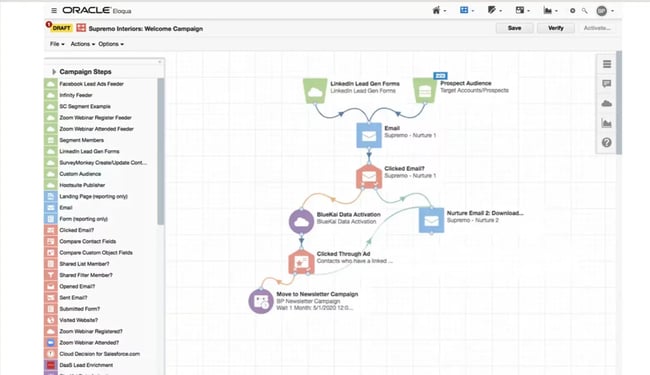
Task: Select SC Segment Example step
Action: click(100, 106)
